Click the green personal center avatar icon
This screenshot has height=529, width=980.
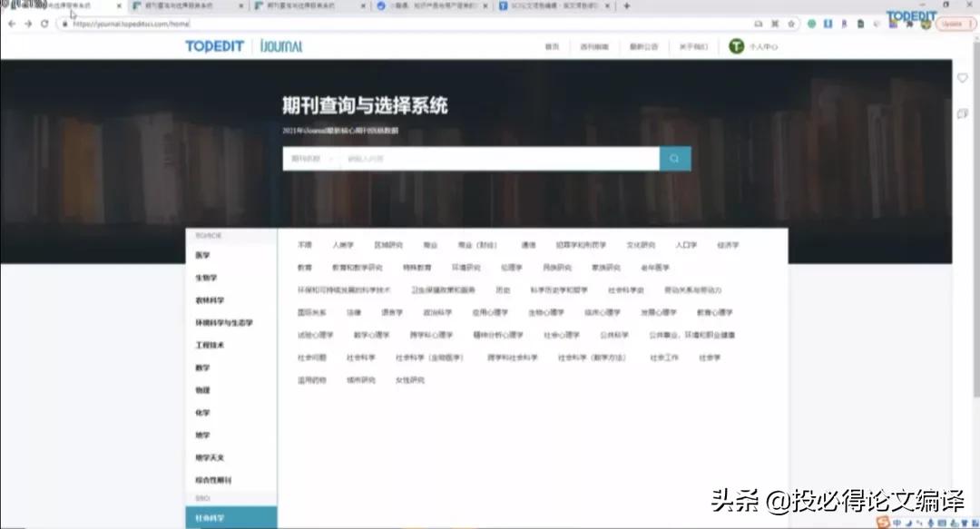click(736, 46)
